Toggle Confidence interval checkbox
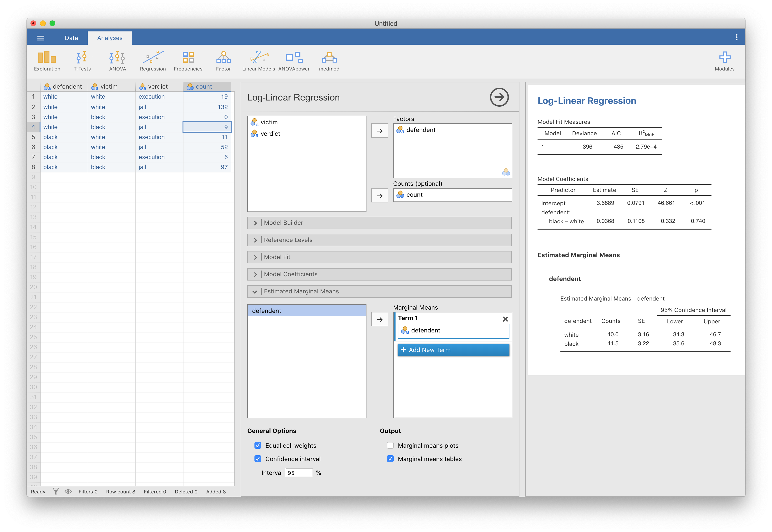 tap(258, 459)
